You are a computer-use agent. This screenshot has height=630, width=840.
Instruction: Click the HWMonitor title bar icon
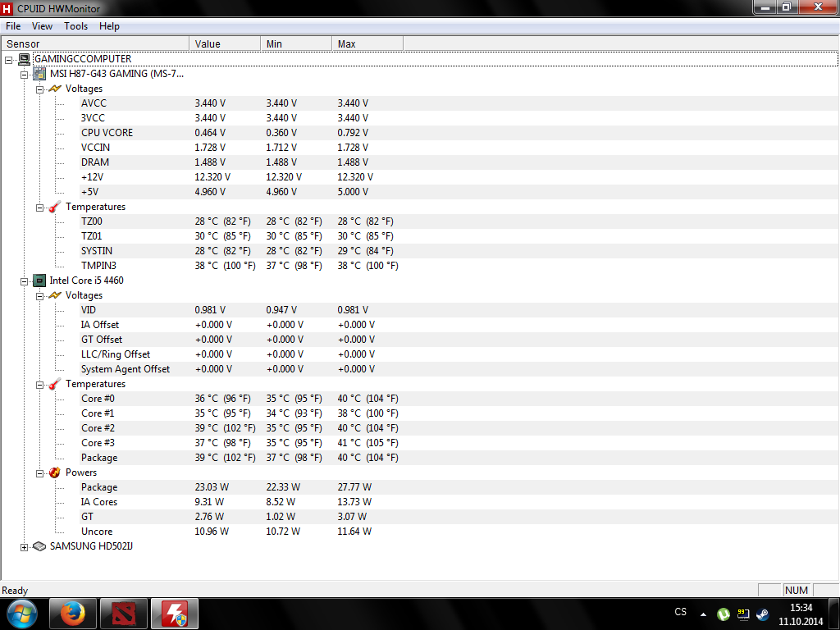click(x=7, y=8)
